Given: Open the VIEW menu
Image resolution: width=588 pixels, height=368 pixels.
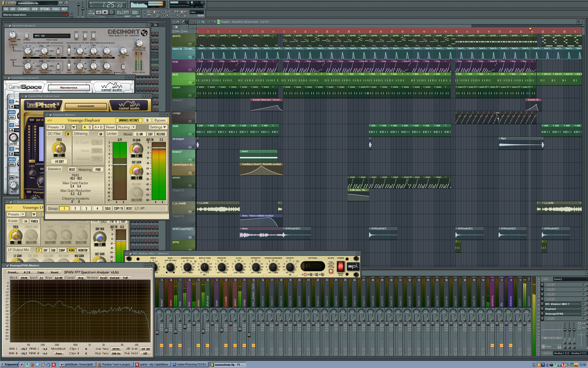Looking at the screenshot, I should (35, 9).
